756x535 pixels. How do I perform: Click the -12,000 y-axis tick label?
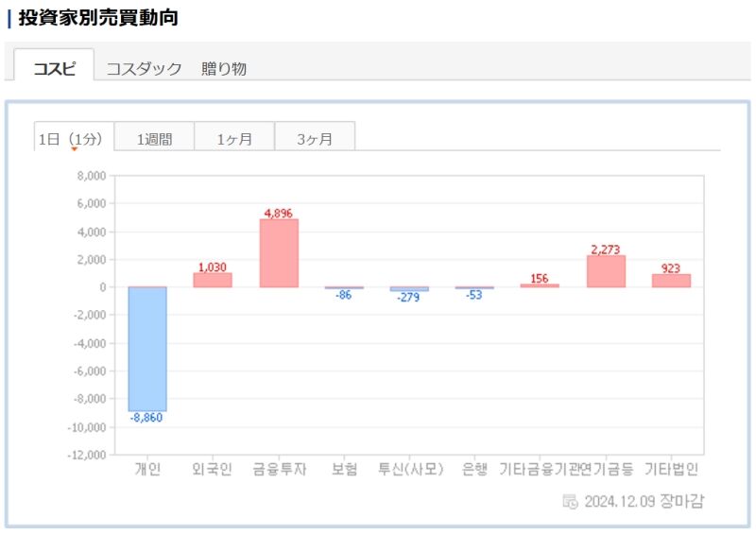click(87, 455)
